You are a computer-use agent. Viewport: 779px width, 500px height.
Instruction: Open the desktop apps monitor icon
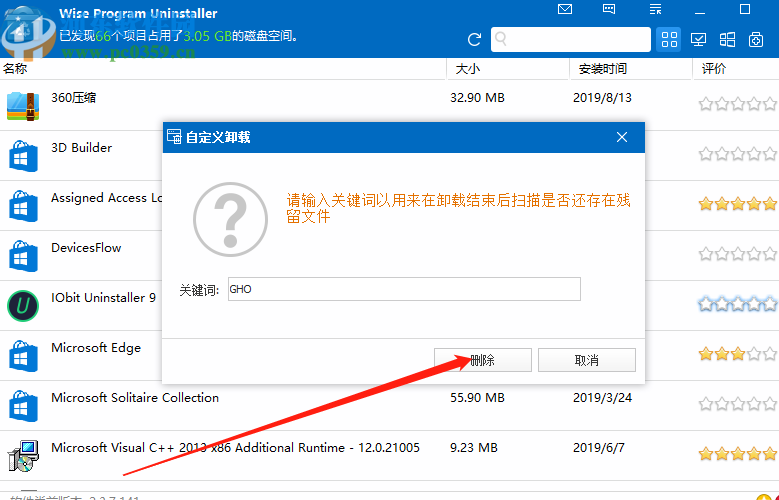tap(699, 40)
